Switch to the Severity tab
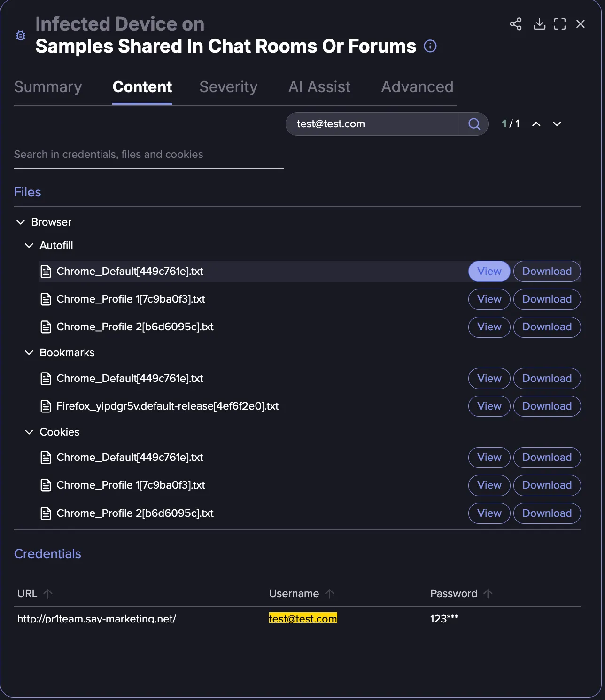Viewport: 605px width, 700px height. [228, 87]
